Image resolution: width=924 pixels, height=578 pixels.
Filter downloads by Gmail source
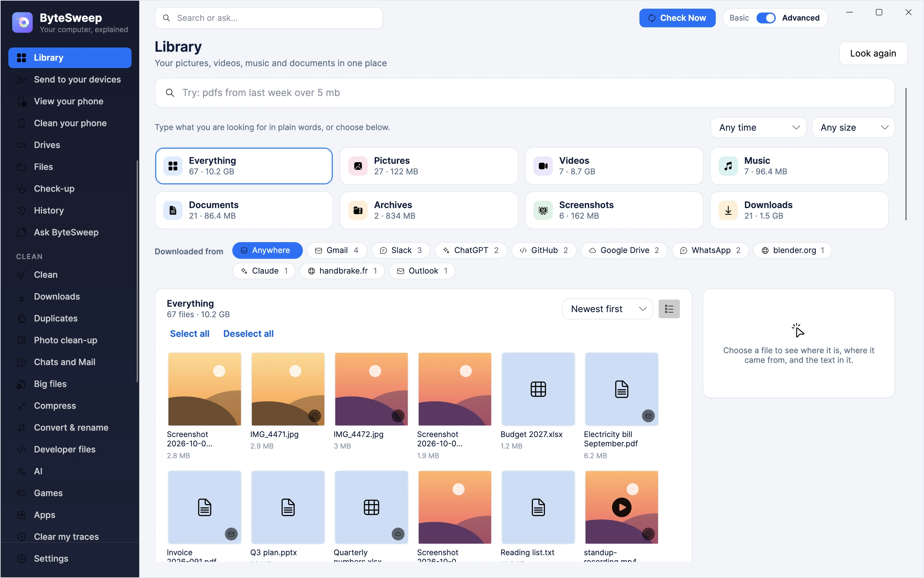click(x=337, y=250)
